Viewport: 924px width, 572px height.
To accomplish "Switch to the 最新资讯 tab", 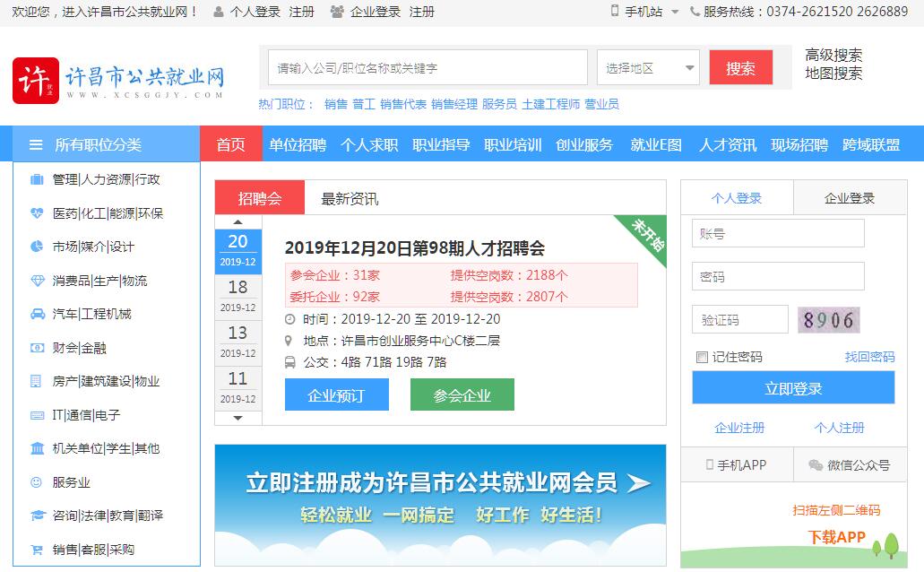I will point(350,198).
